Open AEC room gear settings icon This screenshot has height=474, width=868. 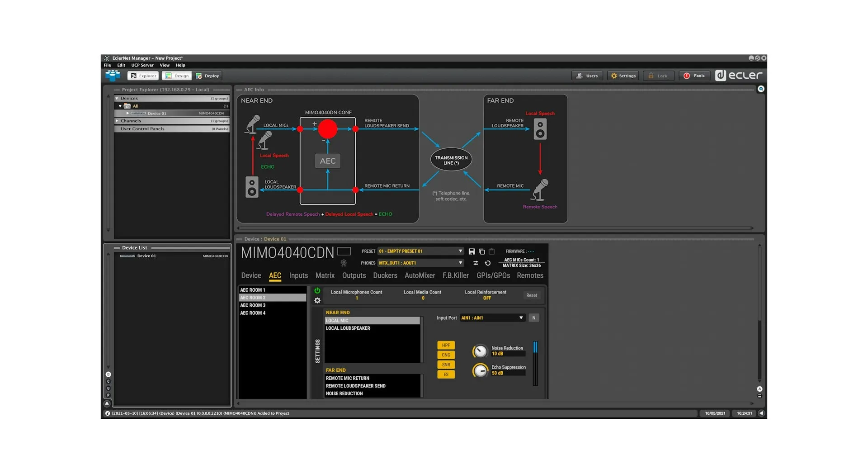(x=317, y=301)
